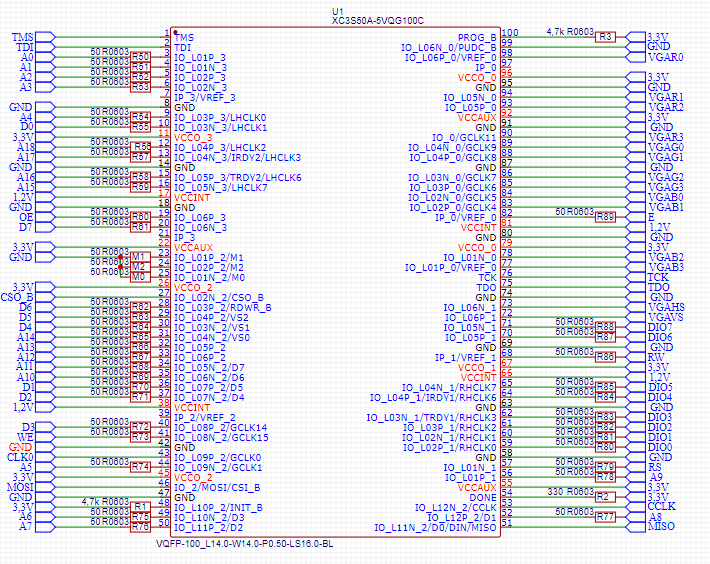Click the IO_L01P_3 pin name
The image size is (710, 564).
[x=200, y=57]
